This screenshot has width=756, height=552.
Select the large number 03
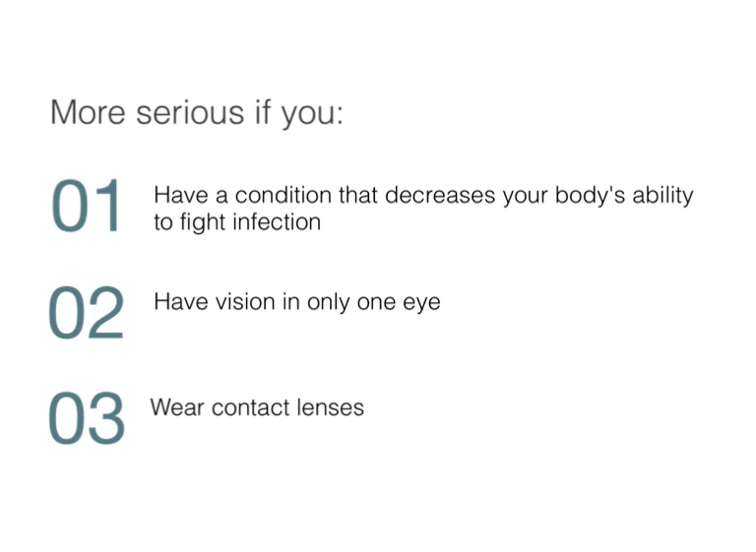click(87, 418)
